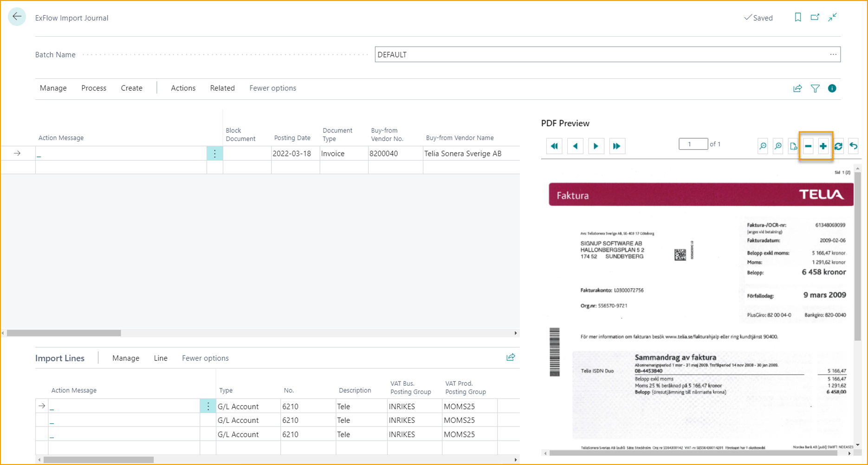Open the Related menu

click(x=222, y=88)
